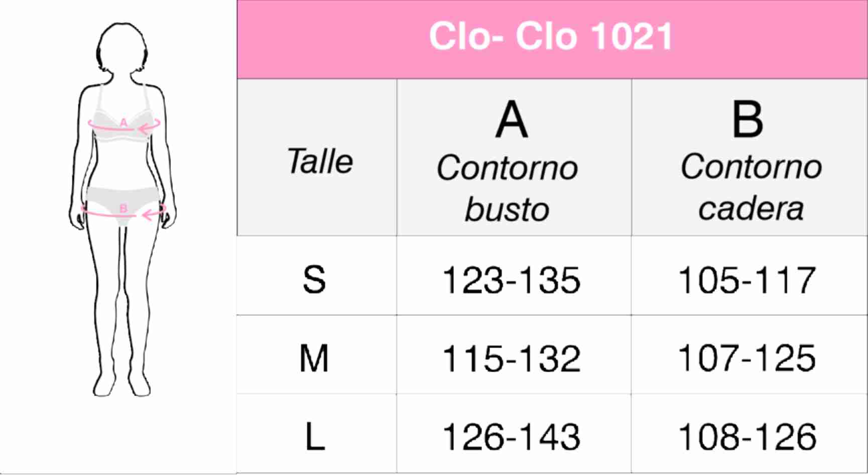Click the 'Talle' column header
This screenshot has width=868, height=475.
pyautogui.click(x=320, y=162)
